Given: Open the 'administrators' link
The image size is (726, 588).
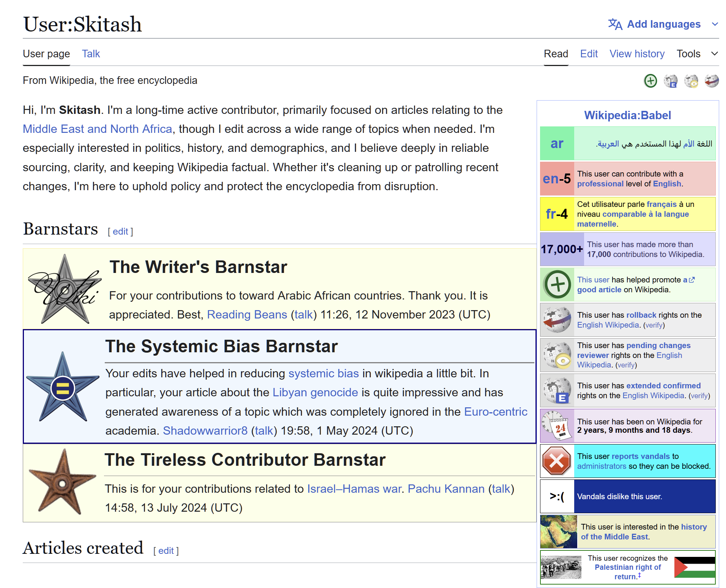Looking at the screenshot, I should click(x=602, y=466).
